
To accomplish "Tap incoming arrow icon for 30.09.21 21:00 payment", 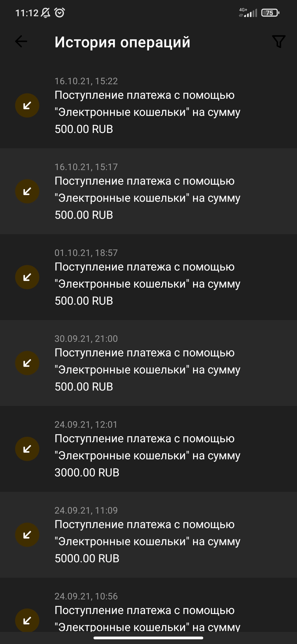I will (x=27, y=363).
